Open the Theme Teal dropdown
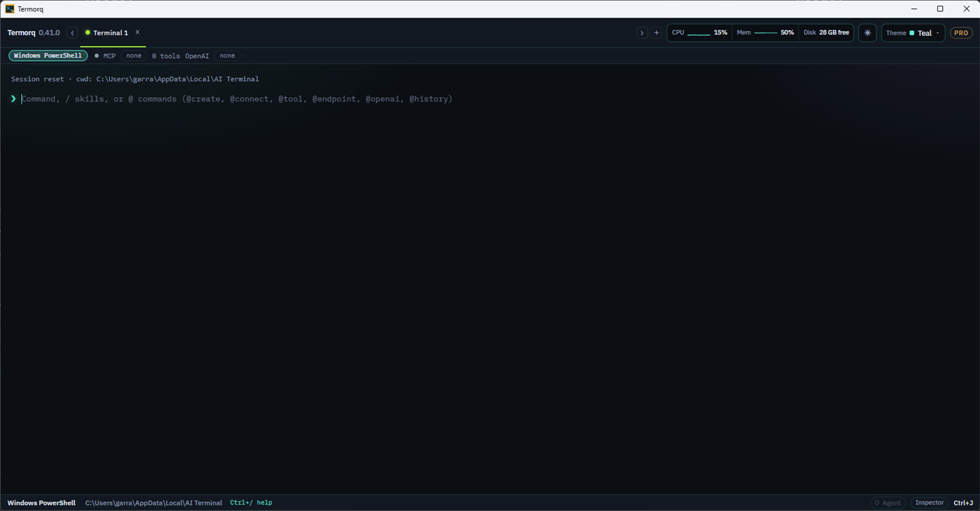This screenshot has width=980, height=511. [x=913, y=33]
